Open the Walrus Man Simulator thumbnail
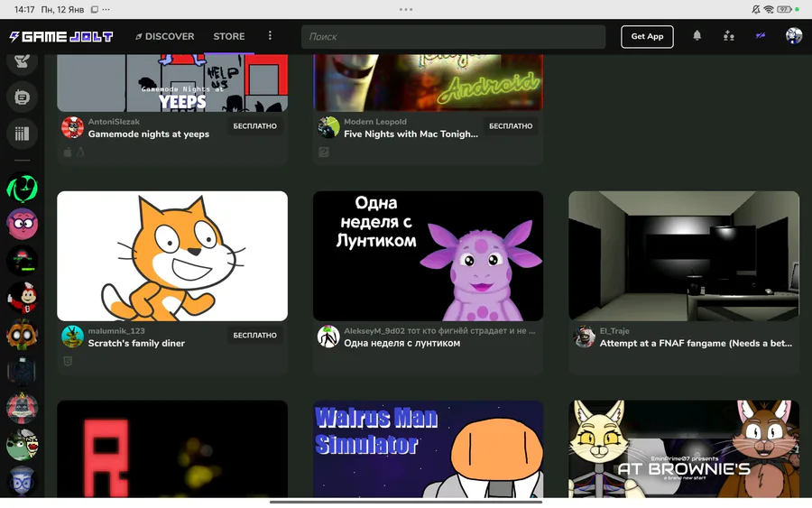The image size is (812, 508). 428,449
